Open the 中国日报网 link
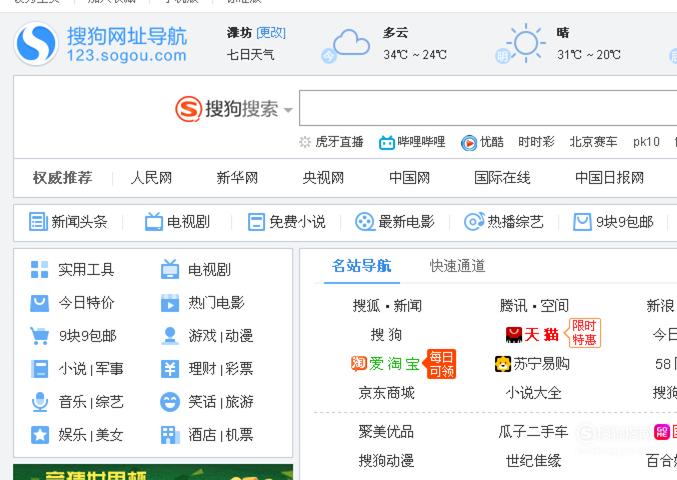Screen dimensions: 677x480 tap(609, 178)
